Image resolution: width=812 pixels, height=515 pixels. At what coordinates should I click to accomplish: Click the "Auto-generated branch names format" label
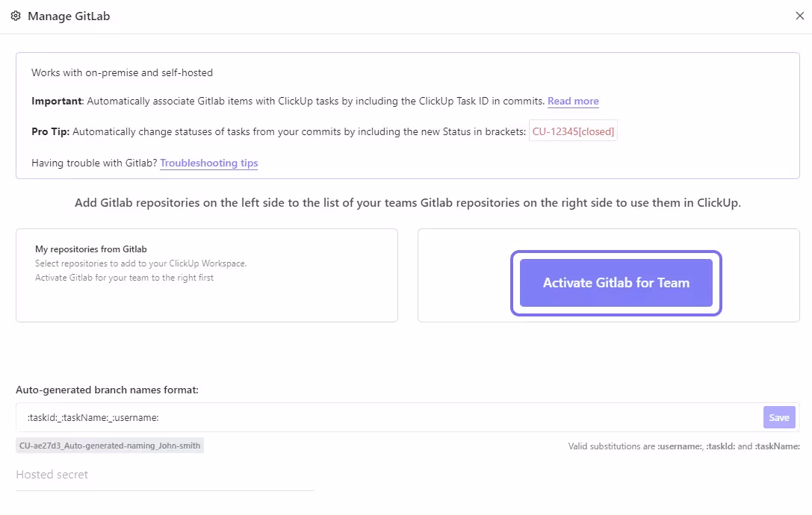click(x=108, y=390)
